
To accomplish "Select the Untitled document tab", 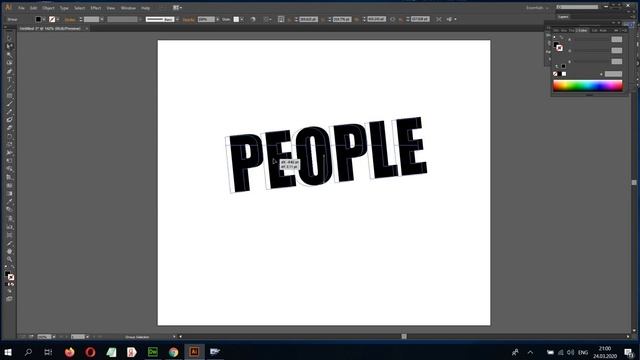I will pos(50,29).
